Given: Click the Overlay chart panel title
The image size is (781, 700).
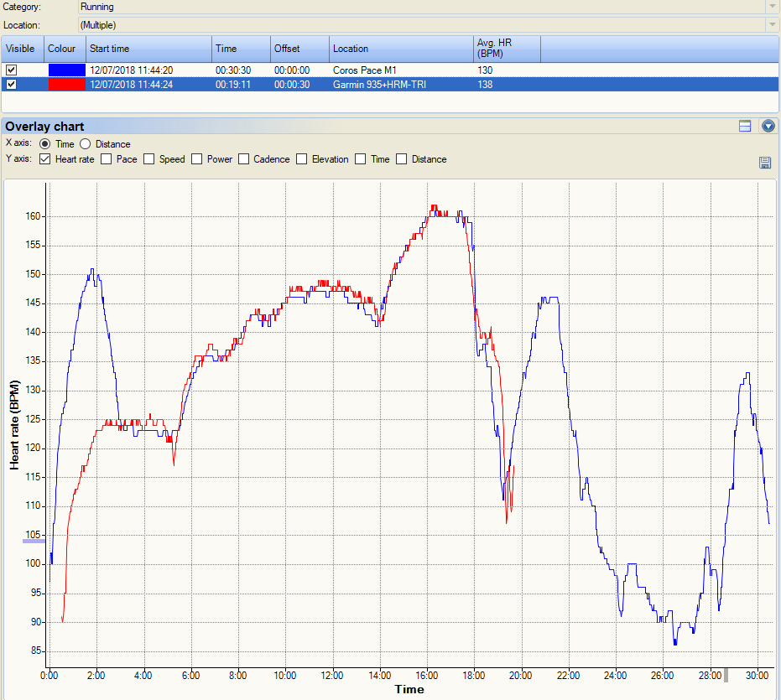Looking at the screenshot, I should coord(44,127).
